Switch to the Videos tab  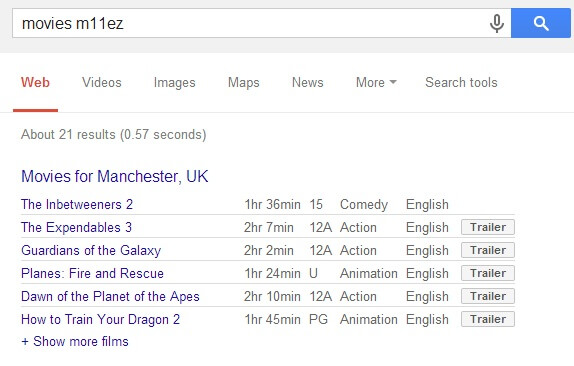(x=102, y=82)
